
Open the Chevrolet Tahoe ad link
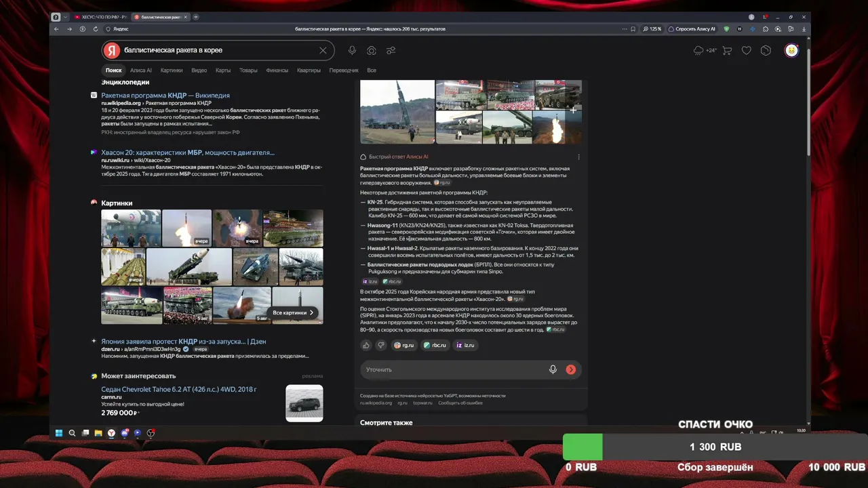(179, 389)
